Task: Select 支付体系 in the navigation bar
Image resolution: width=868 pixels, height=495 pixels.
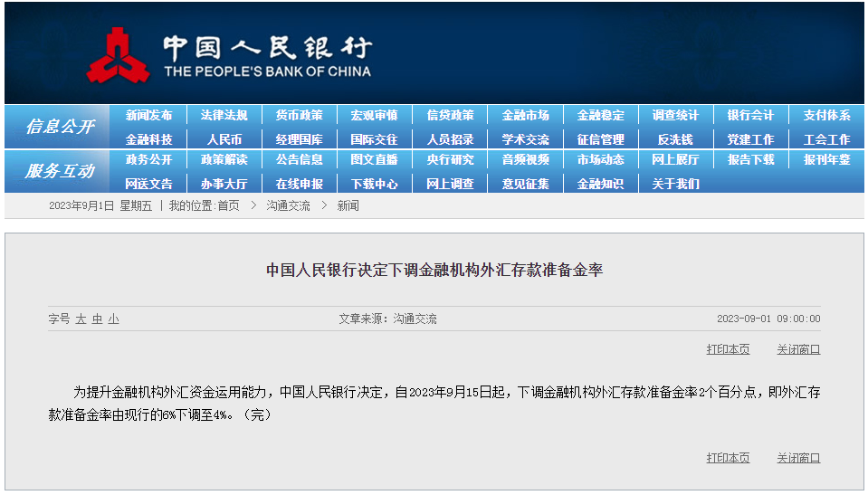Action: [x=826, y=116]
